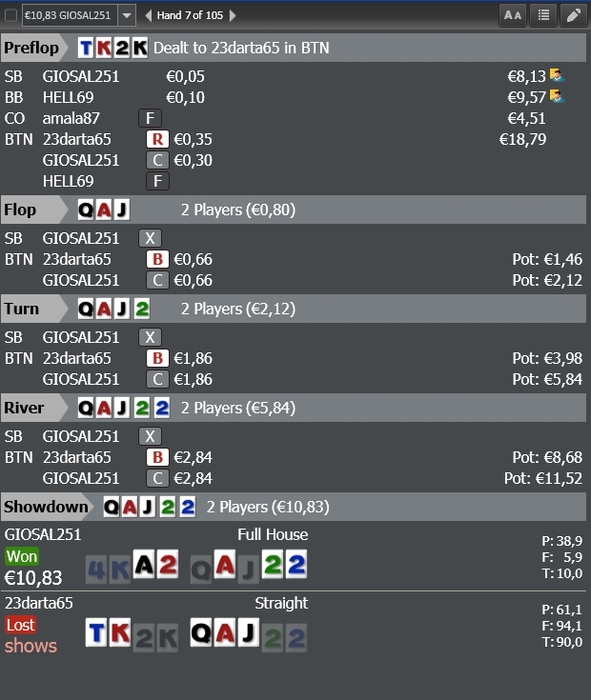
Task: Click the green 2 turn card
Action: pyautogui.click(x=142, y=309)
